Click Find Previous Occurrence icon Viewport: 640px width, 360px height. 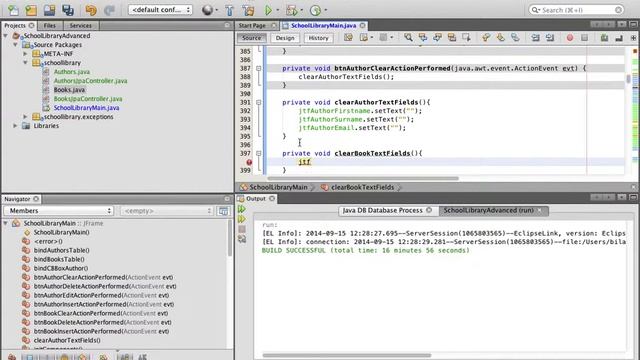click(x=423, y=38)
